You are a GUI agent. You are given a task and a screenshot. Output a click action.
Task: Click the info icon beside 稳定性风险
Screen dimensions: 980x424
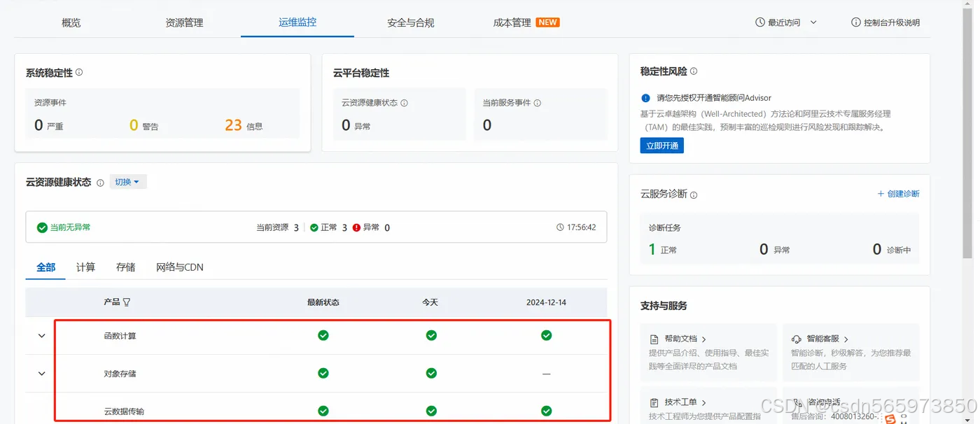click(693, 71)
